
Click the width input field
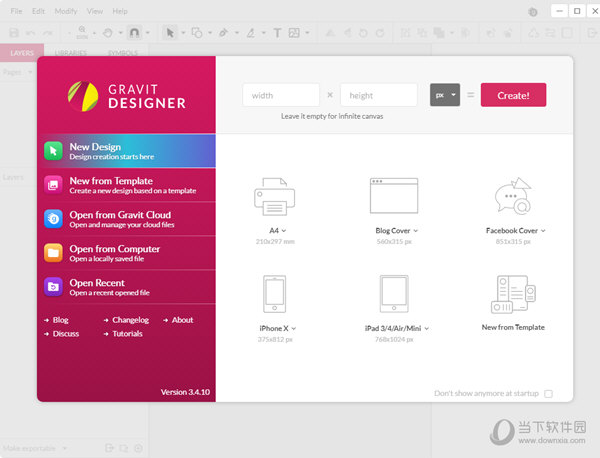[281, 95]
